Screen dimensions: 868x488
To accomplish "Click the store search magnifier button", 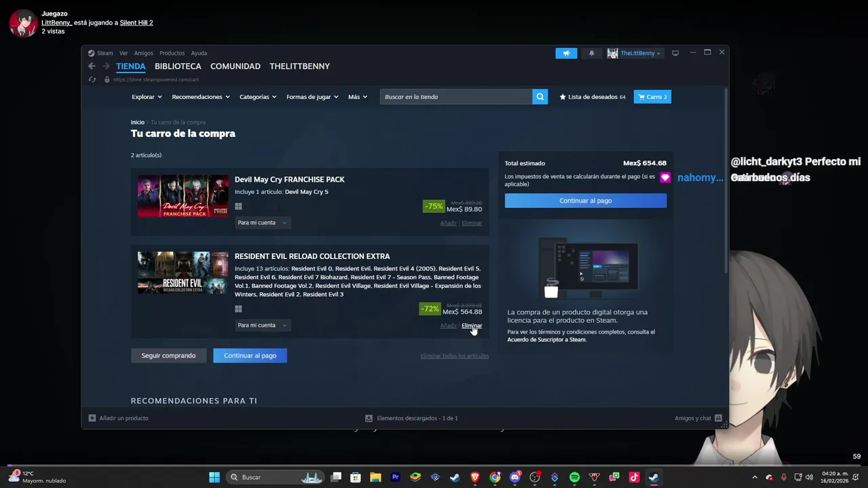I will coord(540,97).
